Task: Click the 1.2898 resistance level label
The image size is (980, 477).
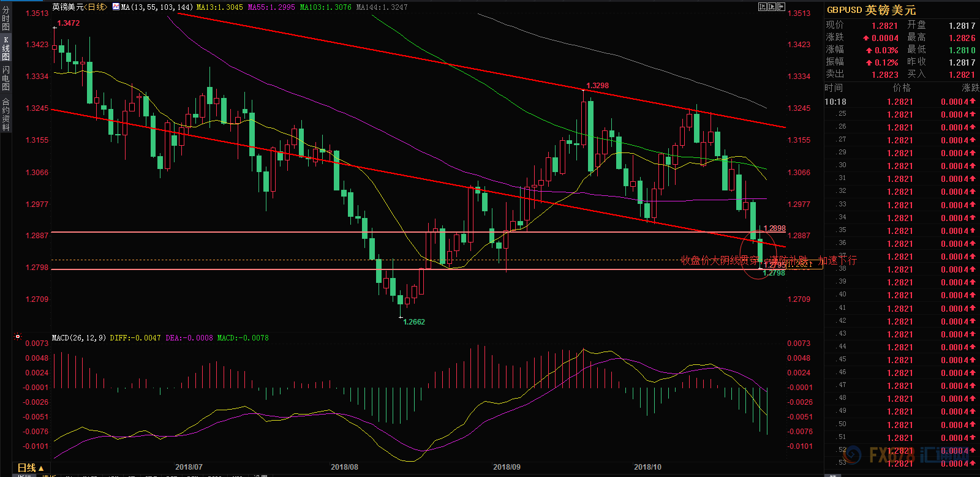Action: [774, 228]
